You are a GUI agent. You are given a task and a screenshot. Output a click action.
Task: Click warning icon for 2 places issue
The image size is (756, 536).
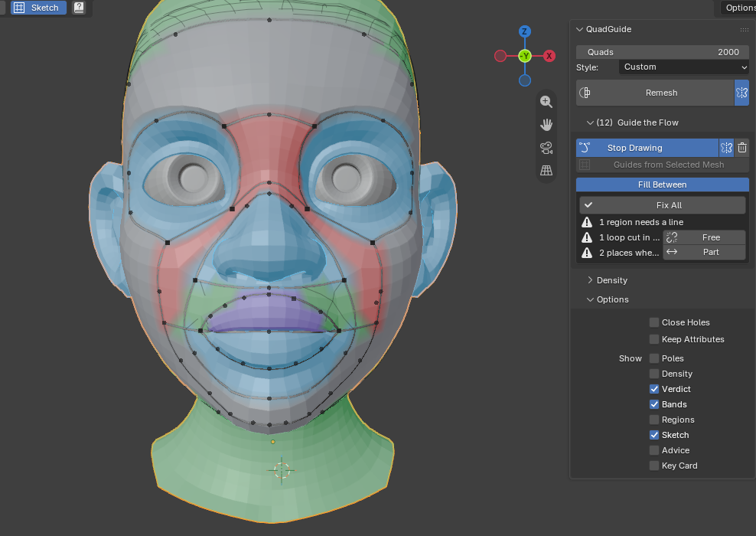coord(587,253)
